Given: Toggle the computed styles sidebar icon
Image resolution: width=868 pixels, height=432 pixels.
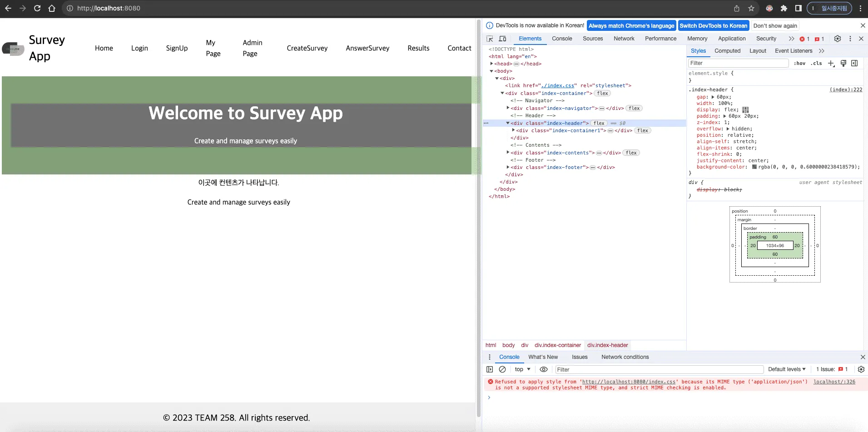Looking at the screenshot, I should [x=854, y=63].
